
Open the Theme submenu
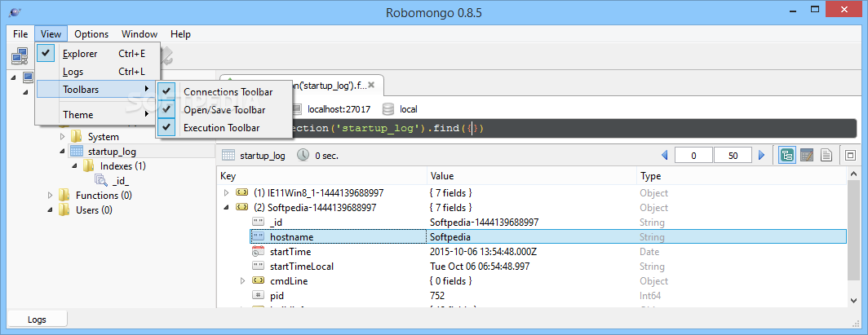click(98, 114)
